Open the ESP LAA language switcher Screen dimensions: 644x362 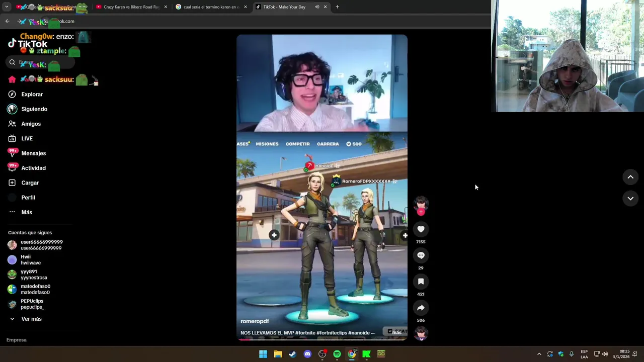pyautogui.click(x=584, y=354)
